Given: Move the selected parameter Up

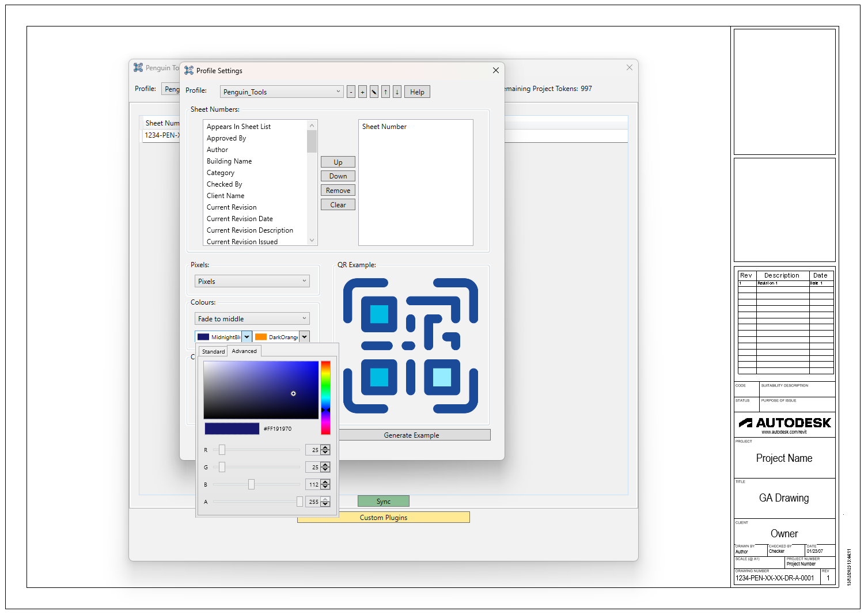Looking at the screenshot, I should 338,162.
